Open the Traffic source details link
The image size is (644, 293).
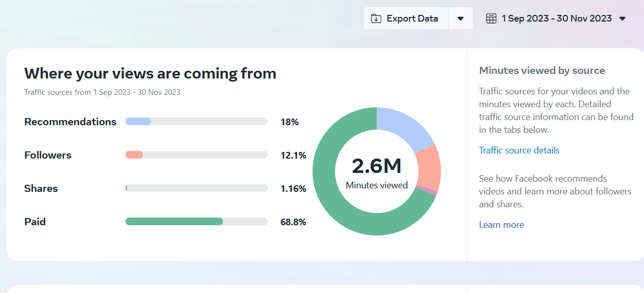519,150
